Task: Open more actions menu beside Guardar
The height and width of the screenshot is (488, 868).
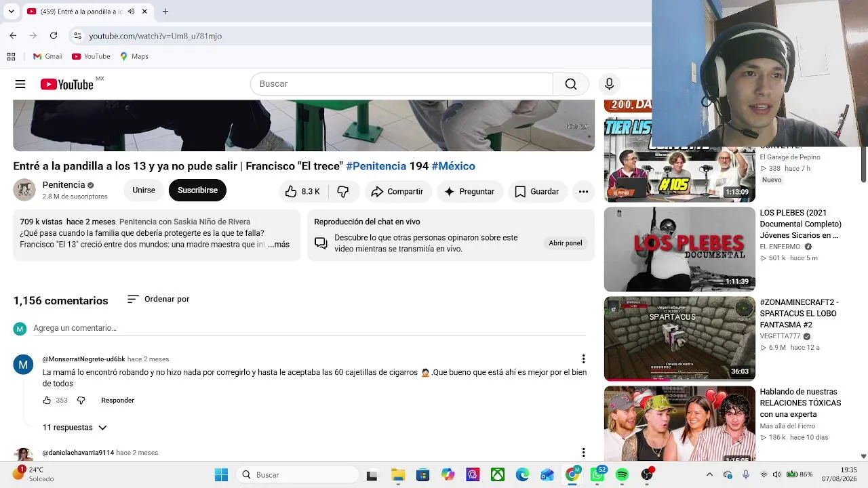Action: pyautogui.click(x=583, y=192)
